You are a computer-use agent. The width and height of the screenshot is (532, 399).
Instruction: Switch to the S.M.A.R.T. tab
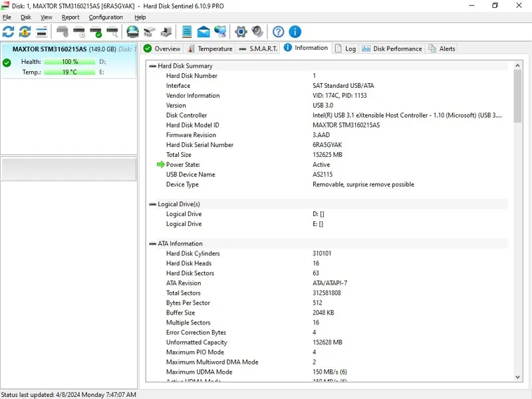tap(259, 49)
